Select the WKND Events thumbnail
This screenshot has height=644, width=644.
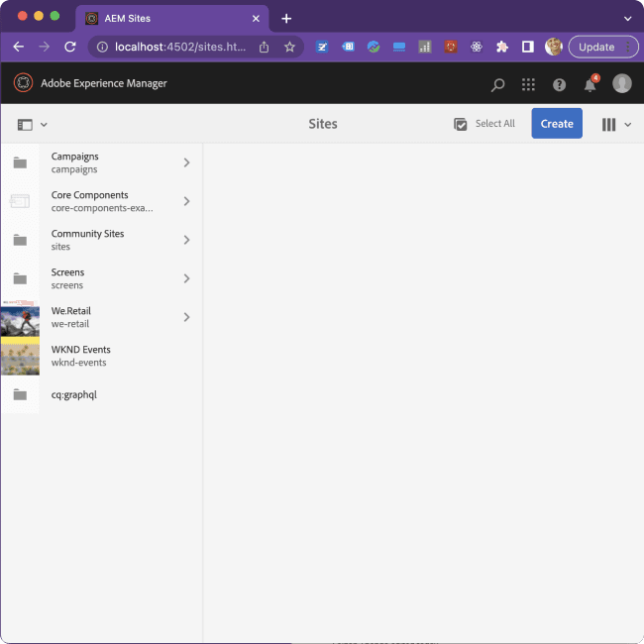point(20,356)
